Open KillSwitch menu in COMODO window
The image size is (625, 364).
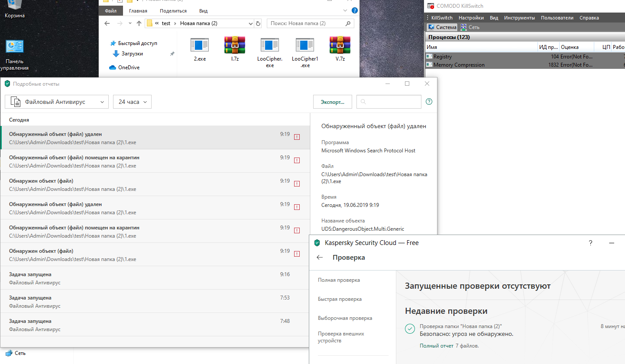click(442, 18)
